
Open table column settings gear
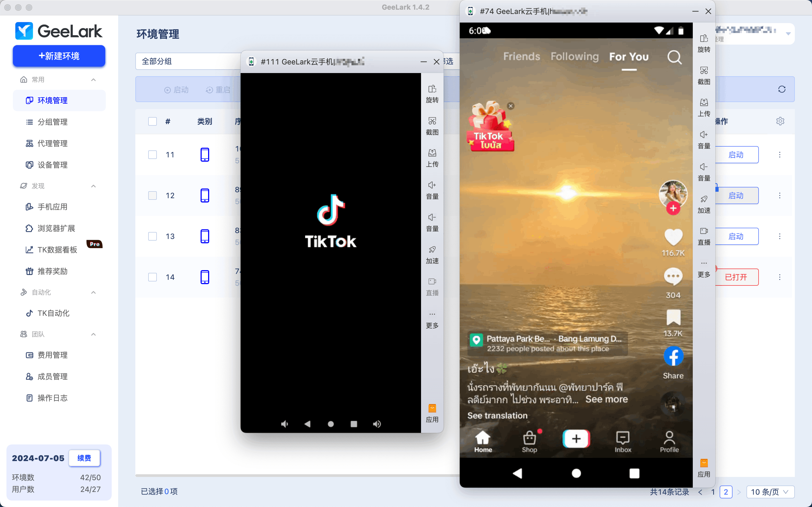[x=780, y=121]
